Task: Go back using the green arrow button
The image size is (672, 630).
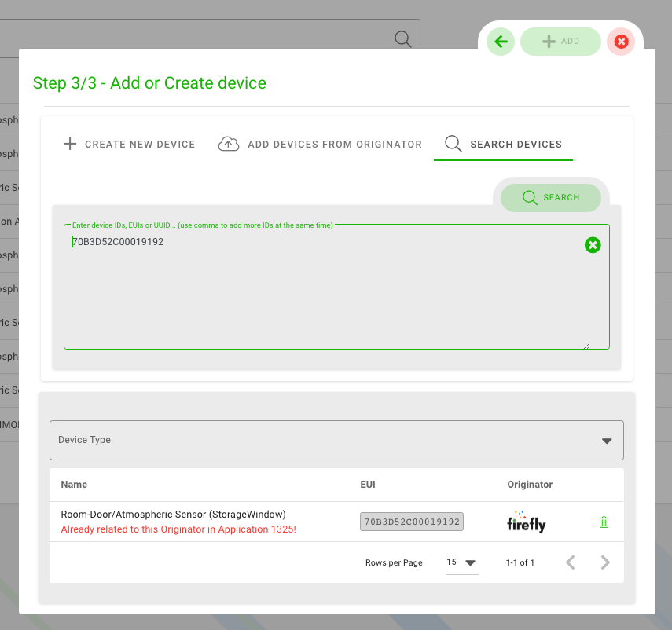Action: coord(501,42)
